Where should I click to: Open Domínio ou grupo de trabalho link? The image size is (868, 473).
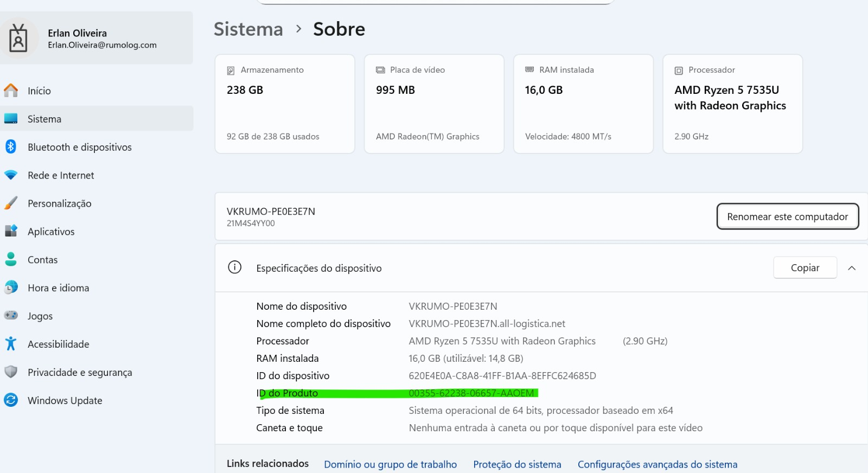[x=391, y=464]
